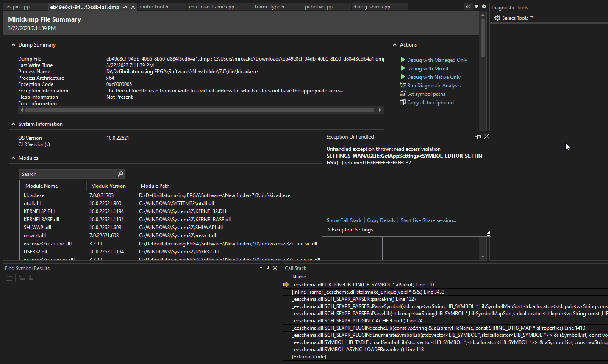The width and height of the screenshot is (608, 364).
Task: Switch to the router_tool.h tab
Action: (154, 7)
